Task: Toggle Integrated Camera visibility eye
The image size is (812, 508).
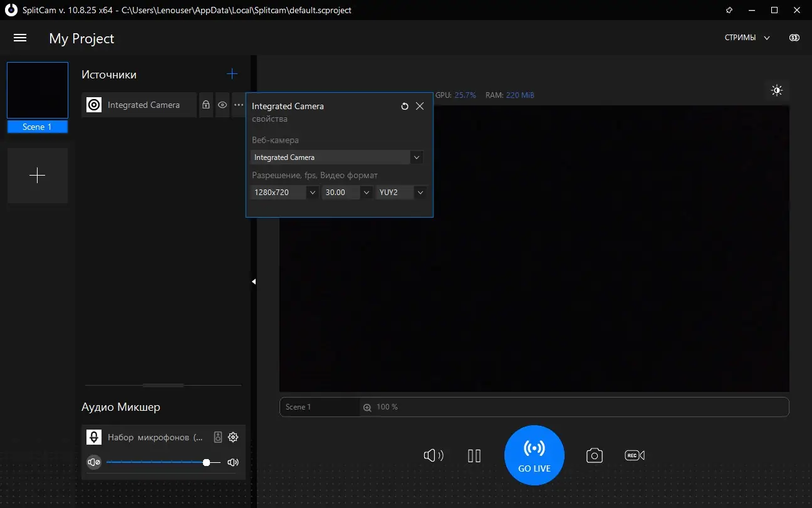Action: click(222, 105)
